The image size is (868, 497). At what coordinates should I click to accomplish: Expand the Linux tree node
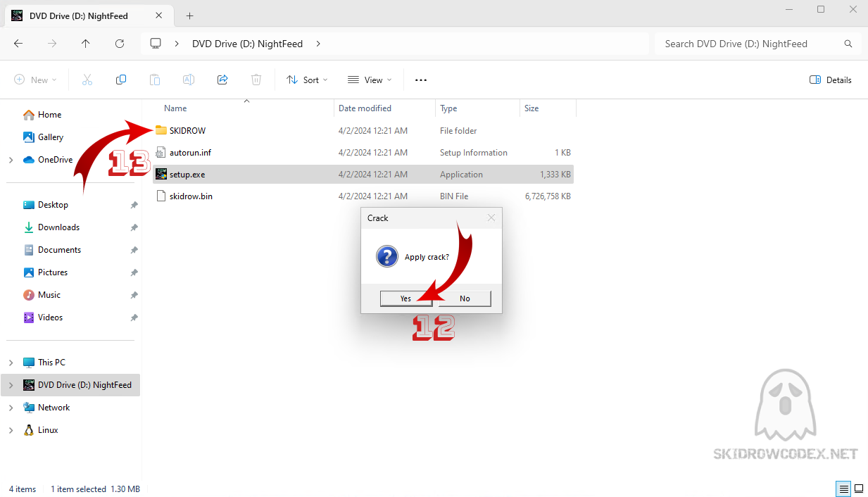click(11, 430)
